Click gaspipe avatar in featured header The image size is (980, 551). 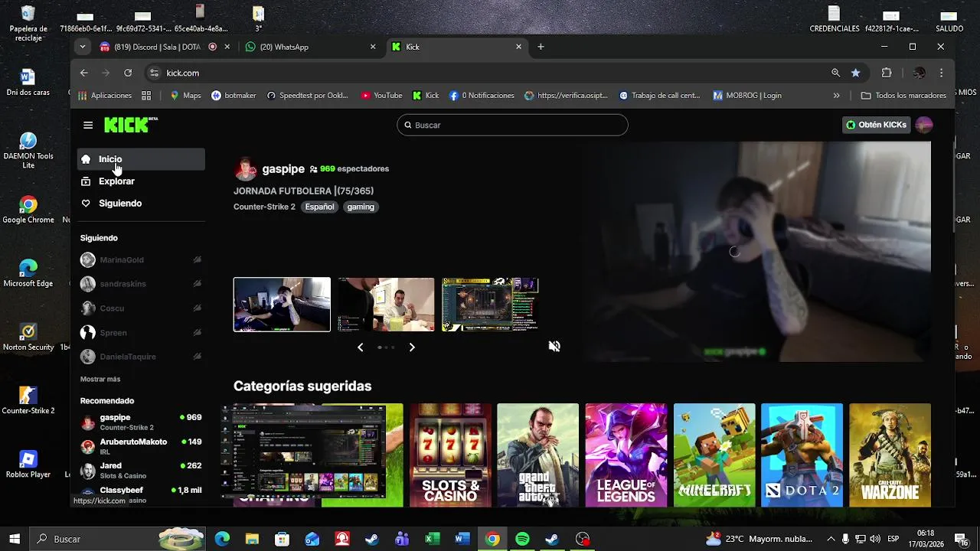245,168
